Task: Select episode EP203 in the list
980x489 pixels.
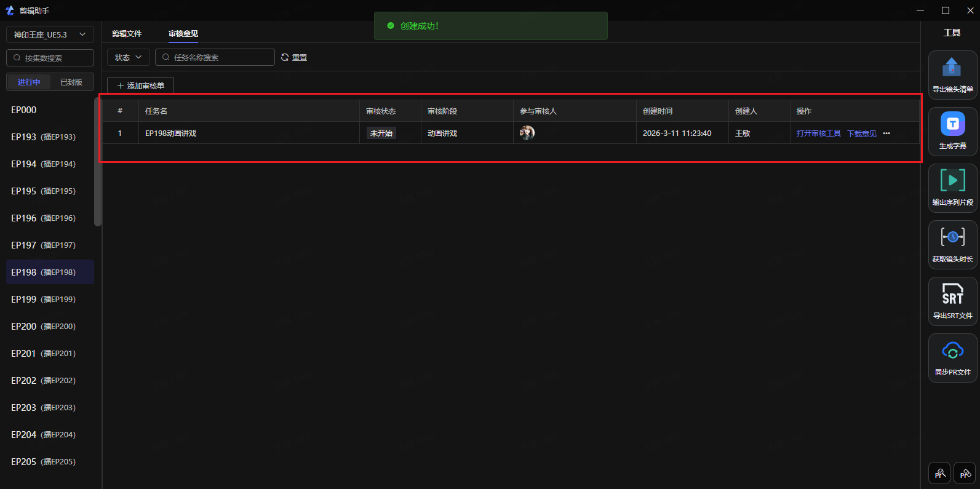Action: 50,407
